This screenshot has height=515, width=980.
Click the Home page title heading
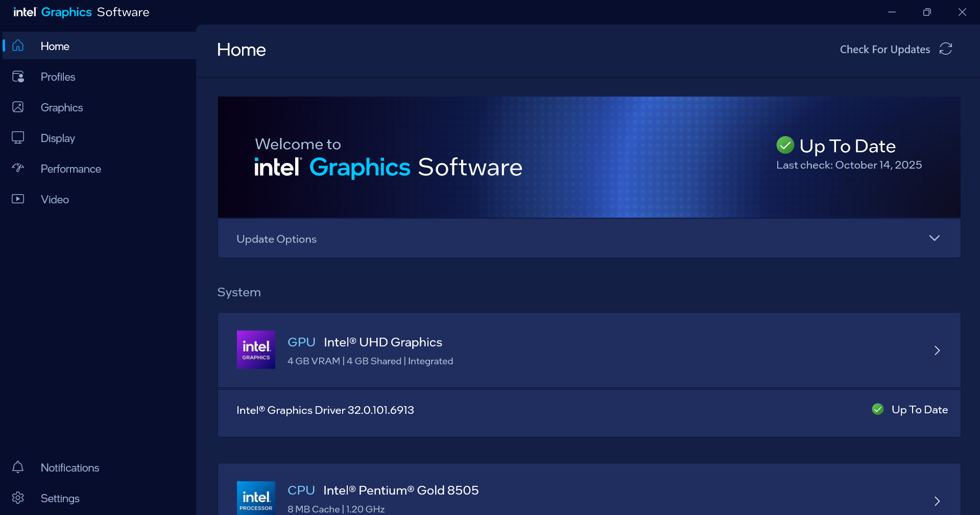tap(242, 50)
